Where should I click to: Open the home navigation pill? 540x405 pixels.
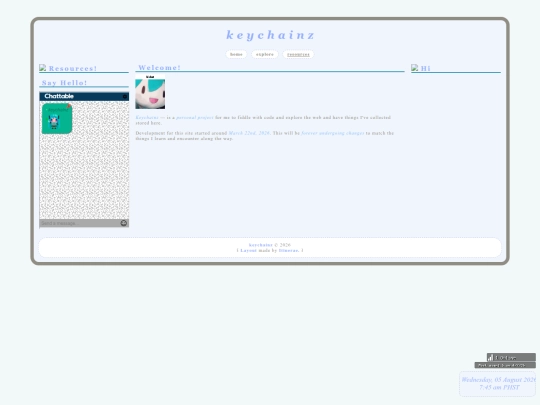(x=236, y=54)
